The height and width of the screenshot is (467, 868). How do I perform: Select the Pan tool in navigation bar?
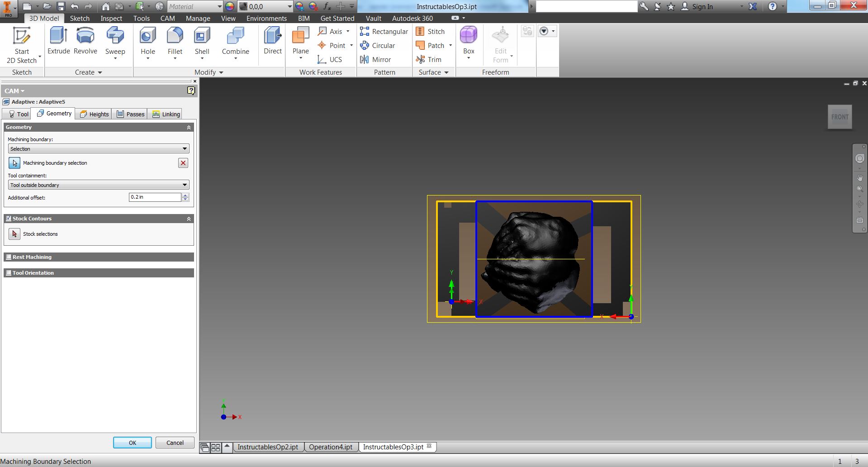(860, 177)
